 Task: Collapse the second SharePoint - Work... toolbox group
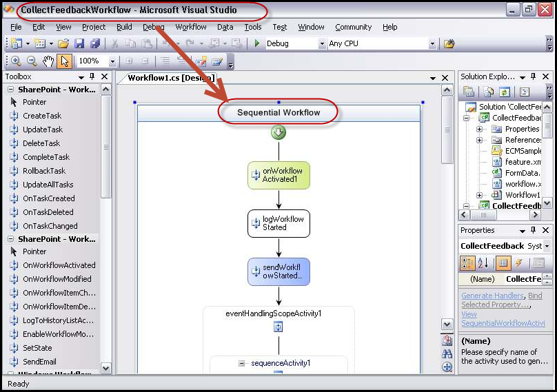coord(10,239)
